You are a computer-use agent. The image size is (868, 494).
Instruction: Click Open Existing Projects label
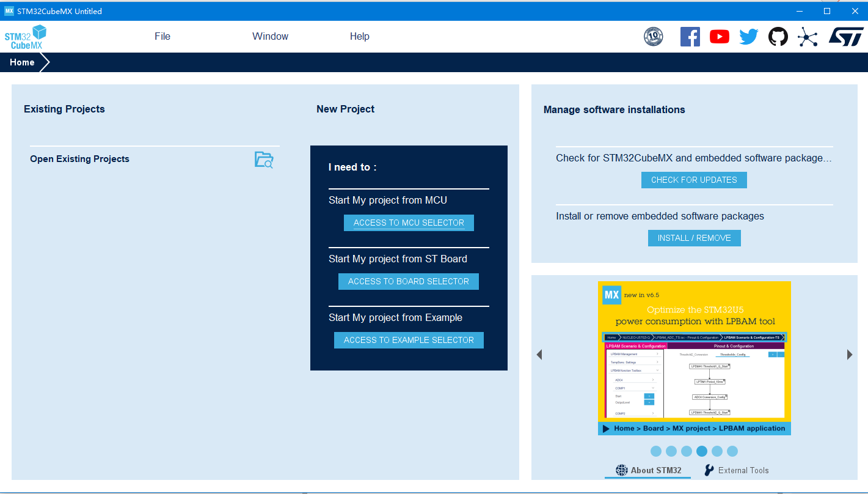(79, 159)
